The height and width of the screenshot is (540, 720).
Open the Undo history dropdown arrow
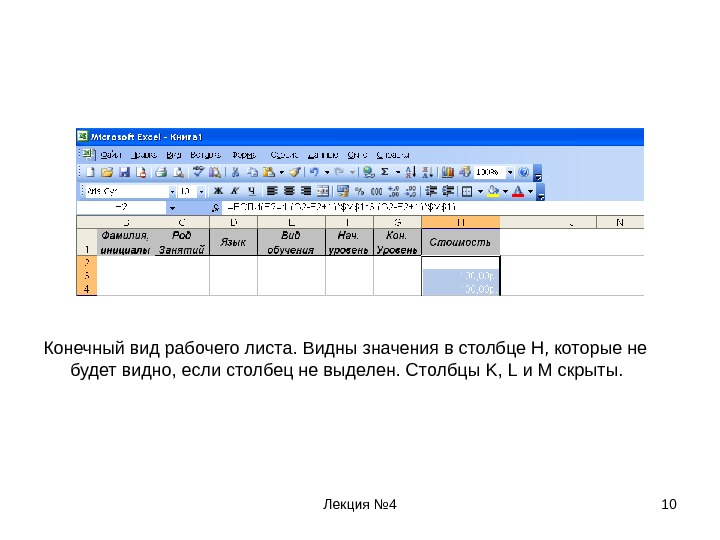326,173
